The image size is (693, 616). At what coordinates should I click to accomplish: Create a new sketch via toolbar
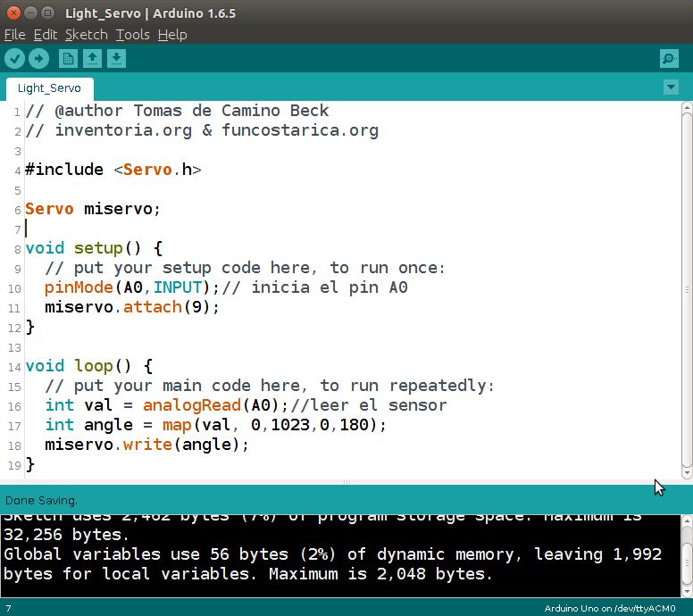tap(68, 58)
